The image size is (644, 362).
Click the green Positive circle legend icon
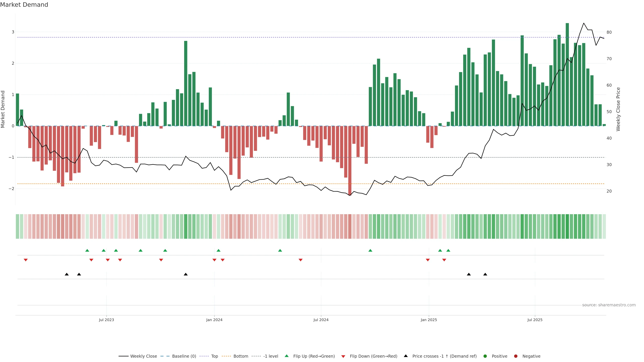(x=485, y=356)
